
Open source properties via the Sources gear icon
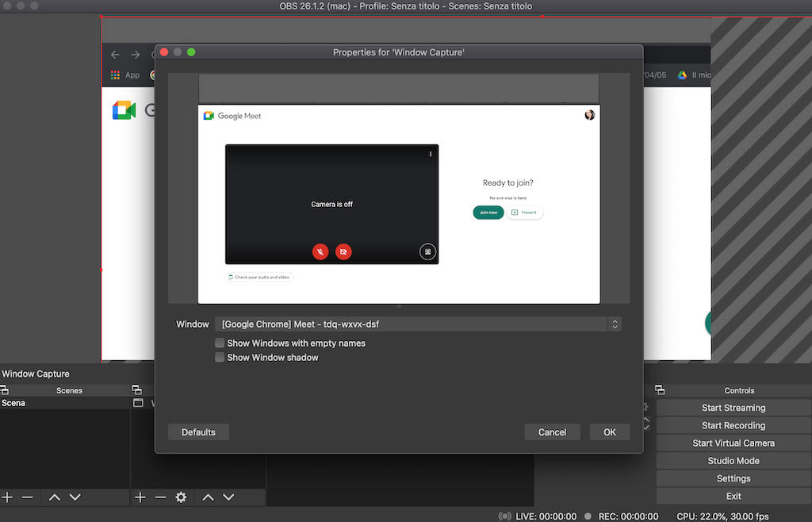(x=181, y=497)
